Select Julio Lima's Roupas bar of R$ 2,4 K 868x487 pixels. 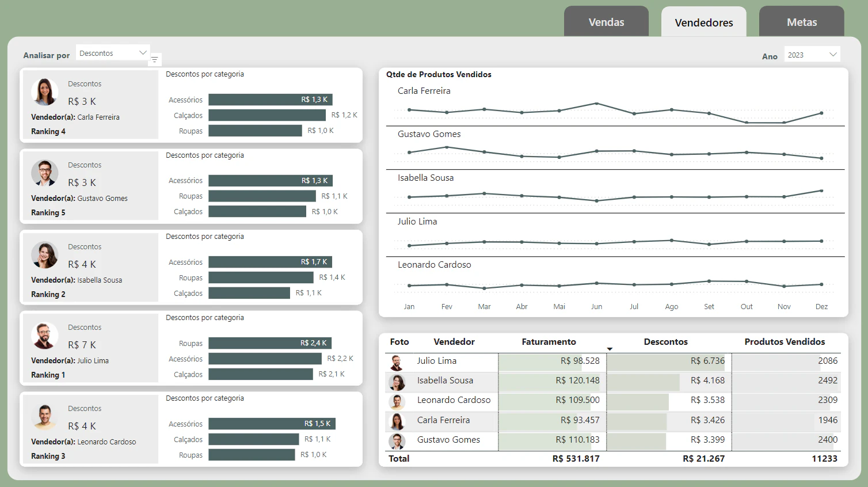click(x=270, y=343)
